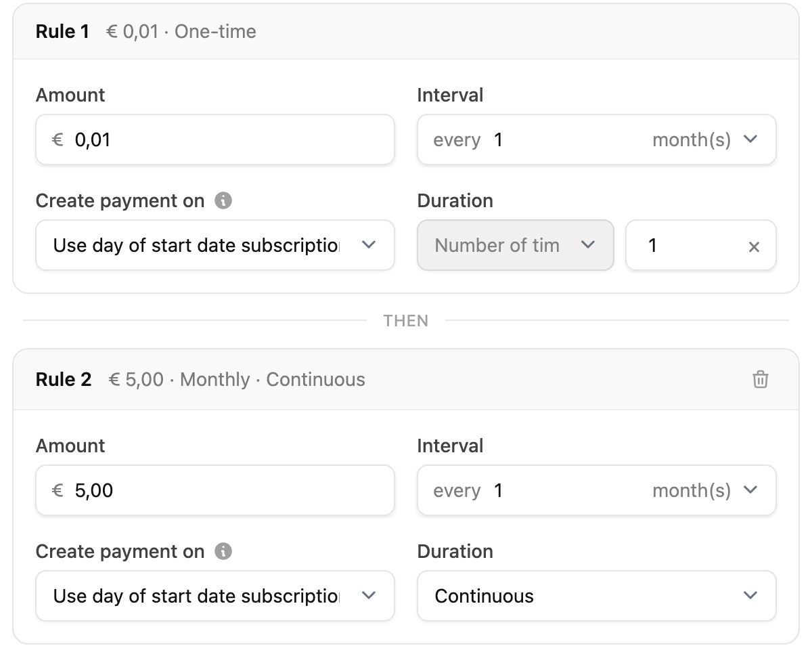Open Rule 2 Continuous duration dropdown
The height and width of the screenshot is (650, 812).
[597, 596]
